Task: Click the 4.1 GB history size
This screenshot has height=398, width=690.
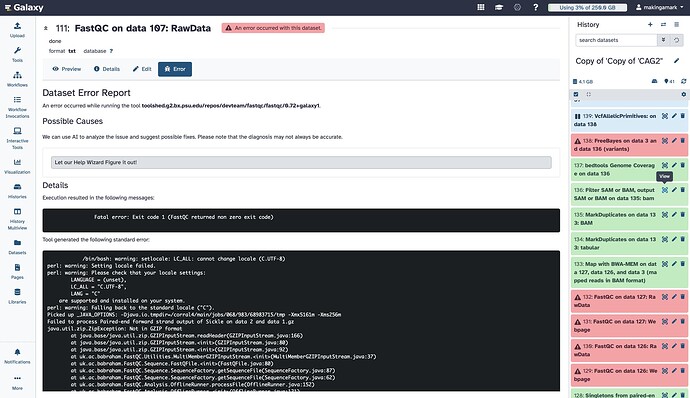Action: (583, 81)
